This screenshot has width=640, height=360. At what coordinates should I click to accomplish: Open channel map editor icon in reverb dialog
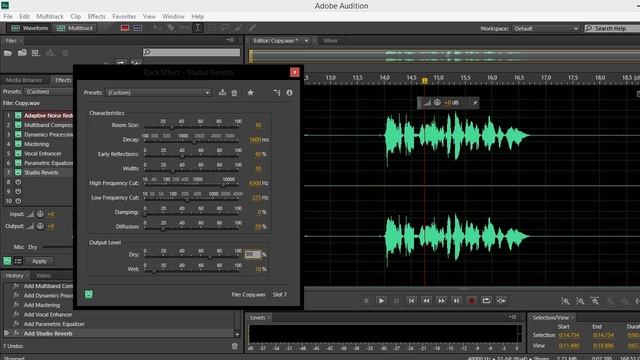(x=277, y=93)
